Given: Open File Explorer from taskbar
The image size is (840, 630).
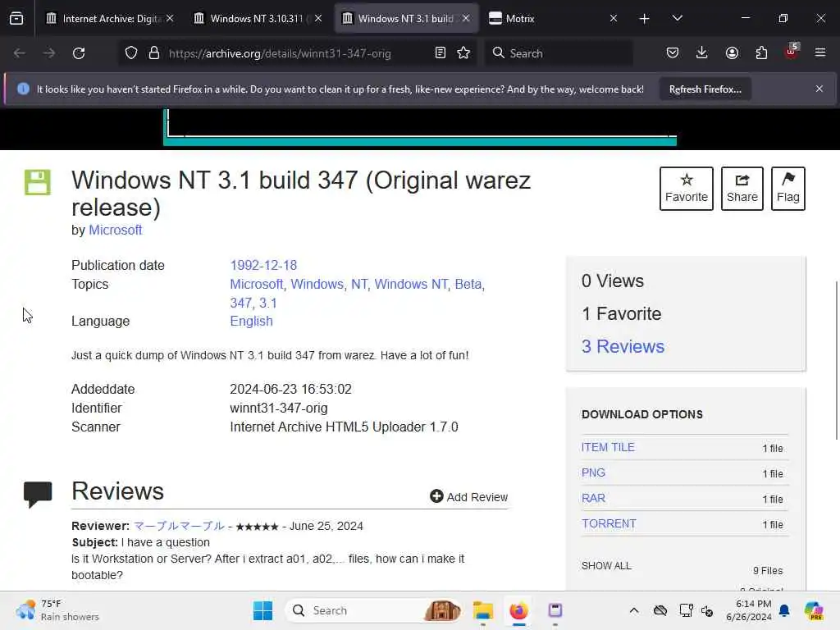Looking at the screenshot, I should tap(482, 610).
